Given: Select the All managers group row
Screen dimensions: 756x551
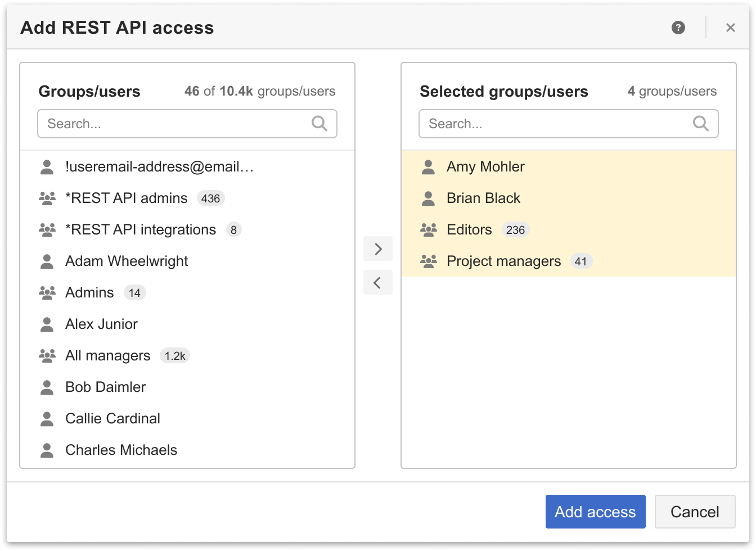Looking at the screenshot, I should (108, 355).
